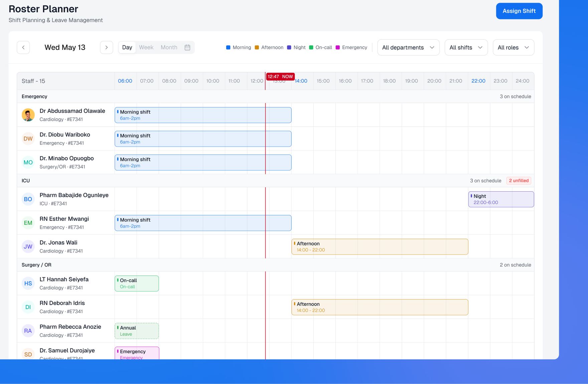Click the EM avatar for RN Esther Mwangi
Image resolution: width=588 pixels, height=384 pixels.
(28, 223)
